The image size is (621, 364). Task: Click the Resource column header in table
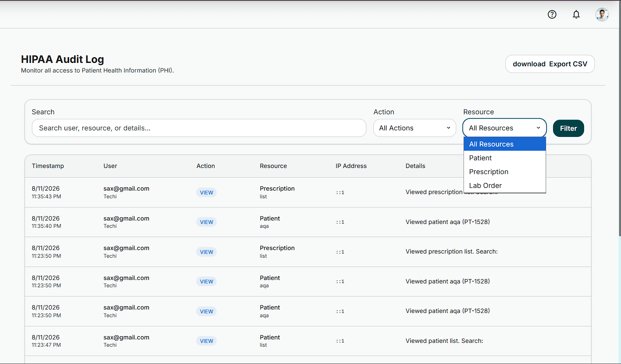coord(273,166)
